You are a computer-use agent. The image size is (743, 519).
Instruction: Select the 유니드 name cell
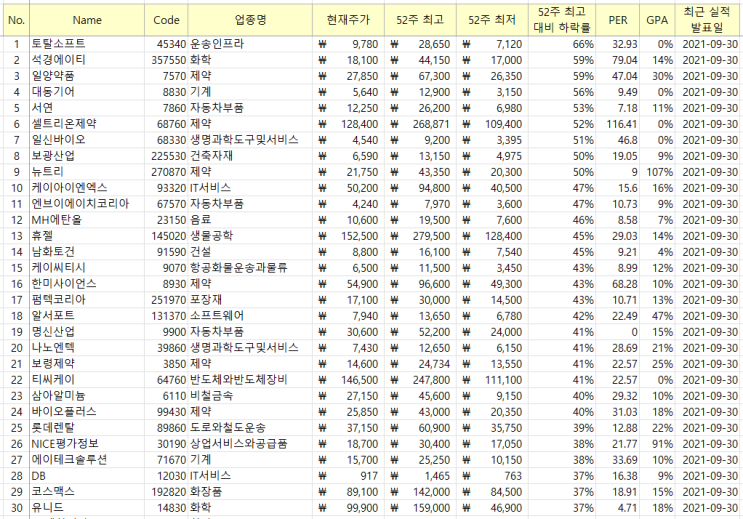[87, 508]
